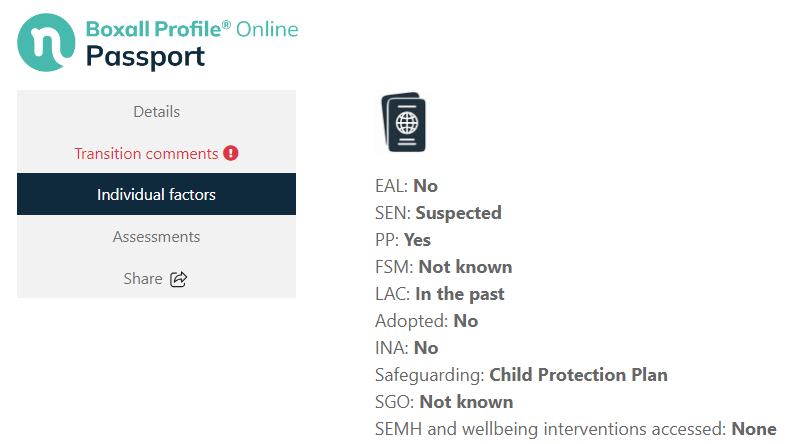The height and width of the screenshot is (444, 793).
Task: Click the Share menu item
Action: point(156,278)
